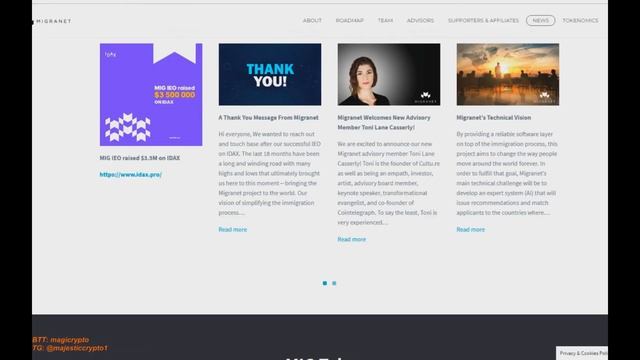The width and height of the screenshot is (640, 360).
Task: Navigate to Advisors section
Action: click(420, 20)
